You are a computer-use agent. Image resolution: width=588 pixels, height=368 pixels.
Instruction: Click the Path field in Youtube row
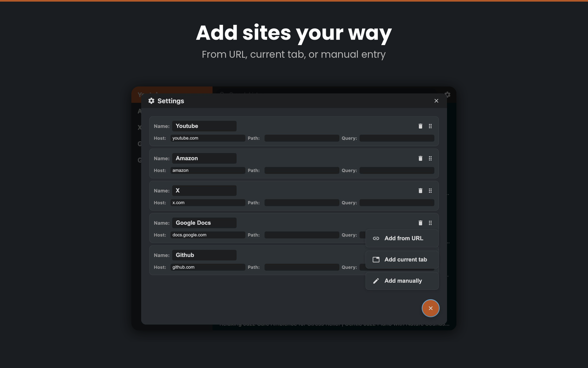(302, 138)
